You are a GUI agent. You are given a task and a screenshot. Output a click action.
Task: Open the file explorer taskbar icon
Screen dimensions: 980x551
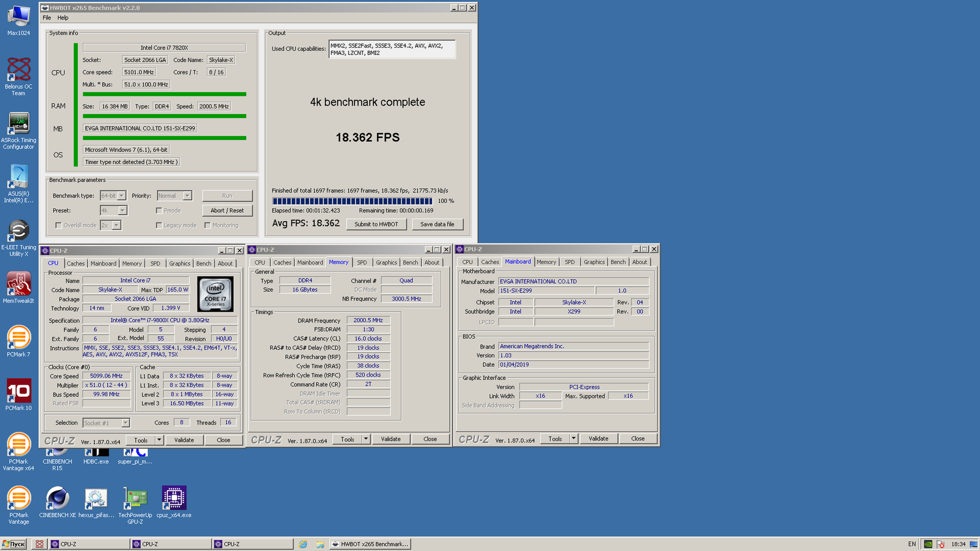pyautogui.click(x=320, y=544)
